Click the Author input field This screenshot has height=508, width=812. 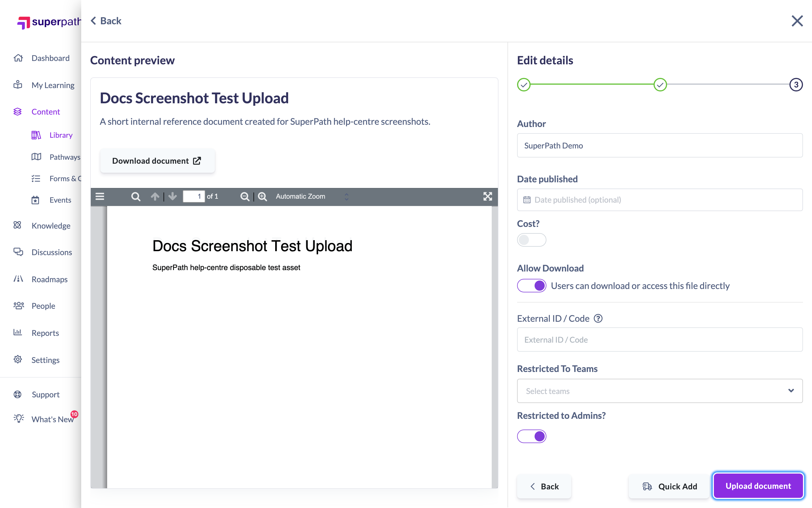[660, 145]
